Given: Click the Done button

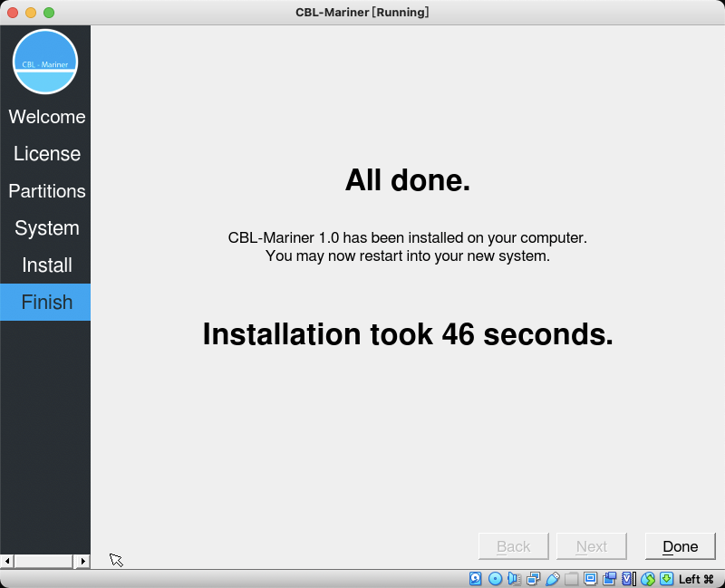Looking at the screenshot, I should click(681, 546).
